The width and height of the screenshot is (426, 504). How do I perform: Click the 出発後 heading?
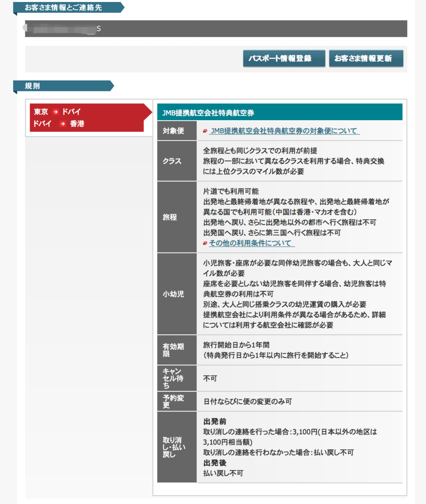tap(215, 463)
